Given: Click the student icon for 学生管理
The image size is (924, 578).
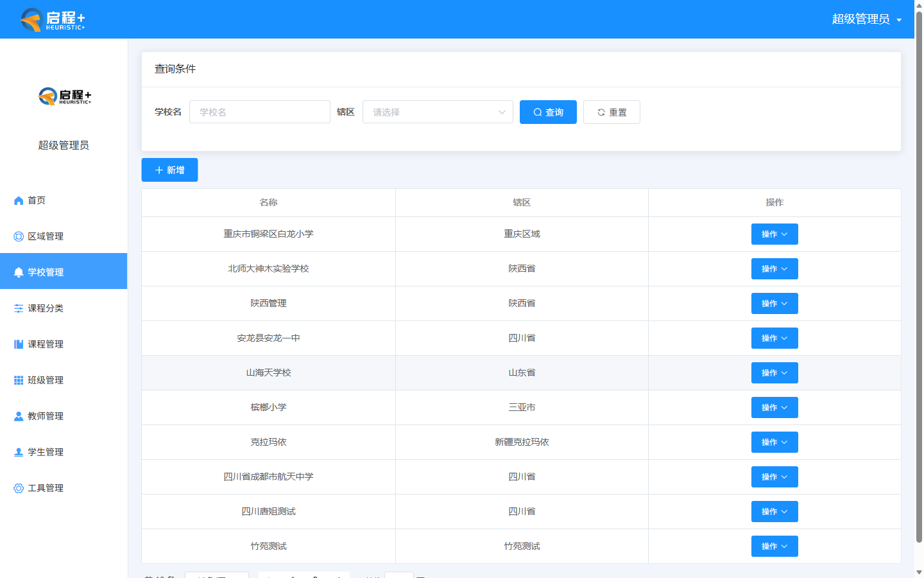Looking at the screenshot, I should (x=19, y=452).
